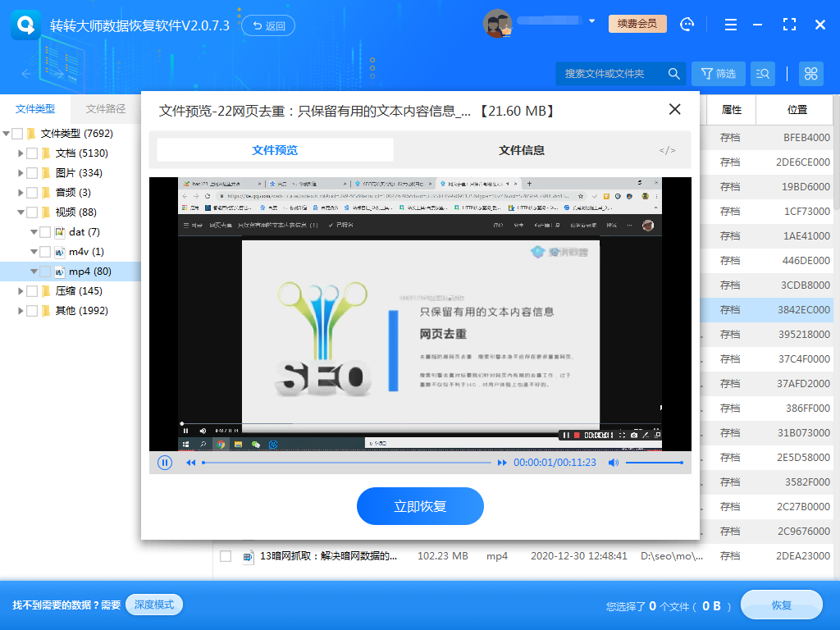The height and width of the screenshot is (630, 840).
Task: Open the account name dropdown arrow
Action: click(592, 21)
